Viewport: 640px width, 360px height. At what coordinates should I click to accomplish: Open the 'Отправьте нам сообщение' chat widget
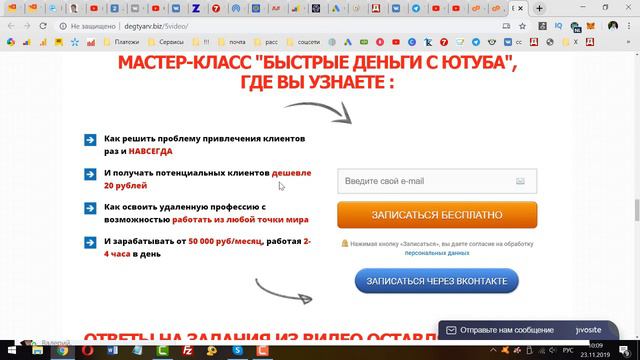[529, 330]
